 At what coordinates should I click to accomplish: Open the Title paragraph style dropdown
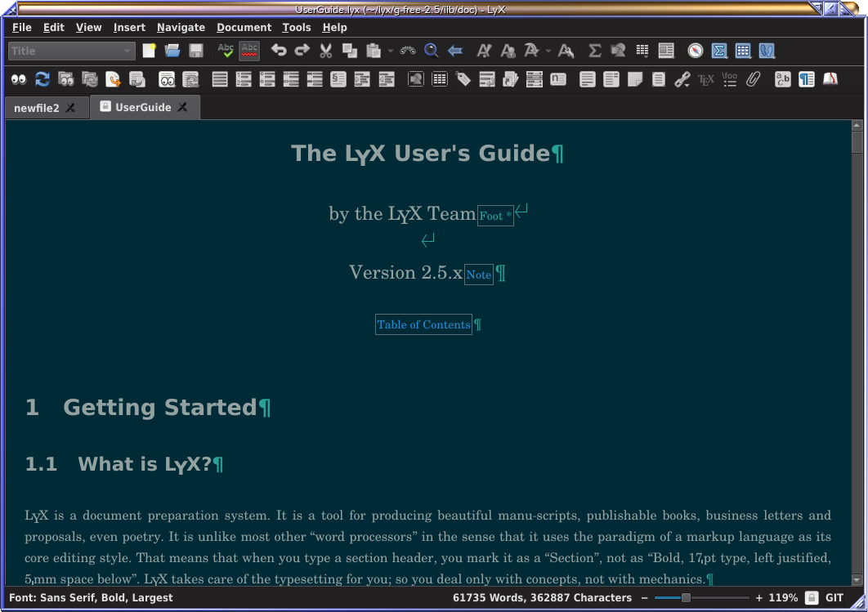point(72,51)
